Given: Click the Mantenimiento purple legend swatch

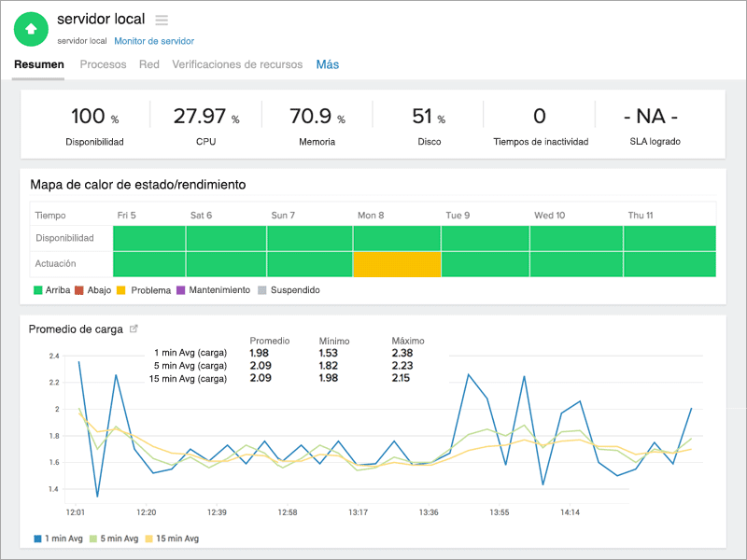Looking at the screenshot, I should point(181,290).
